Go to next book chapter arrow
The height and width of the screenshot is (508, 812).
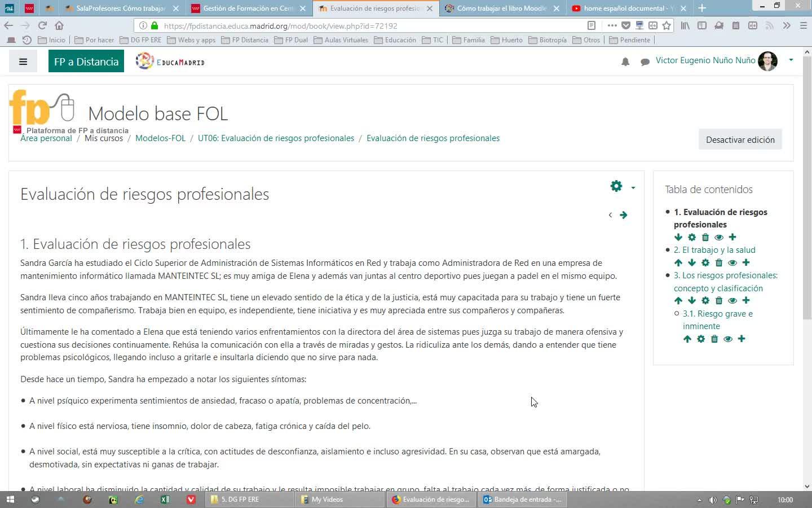coord(624,214)
